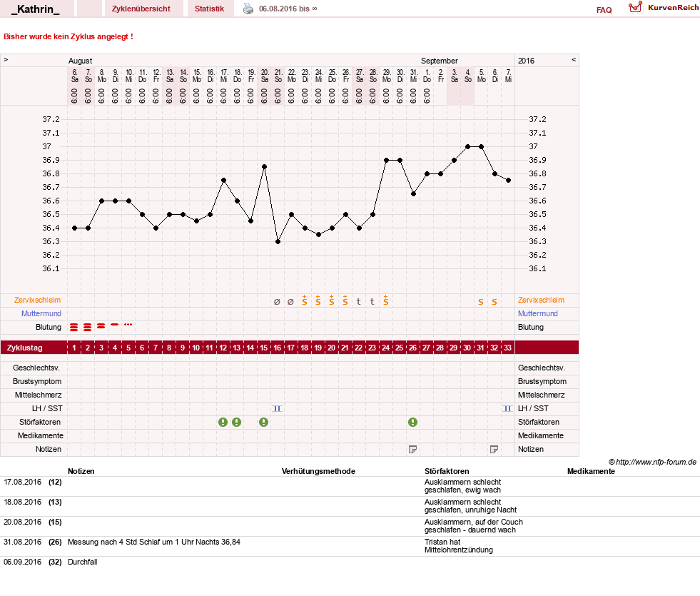Viewport: 700px width, 596px height.
Task: Click the Medikamente column header in notes table
Action: tap(591, 471)
